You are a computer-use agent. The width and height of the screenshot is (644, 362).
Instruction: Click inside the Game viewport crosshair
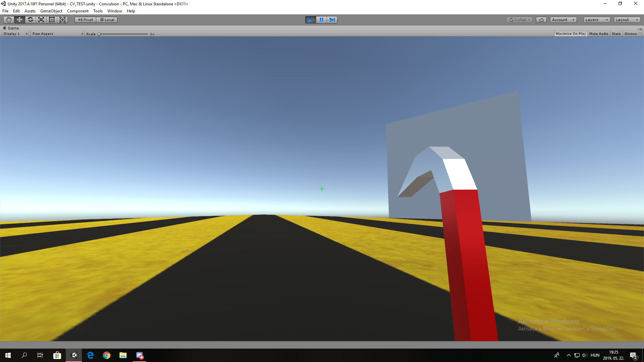pyautogui.click(x=322, y=189)
